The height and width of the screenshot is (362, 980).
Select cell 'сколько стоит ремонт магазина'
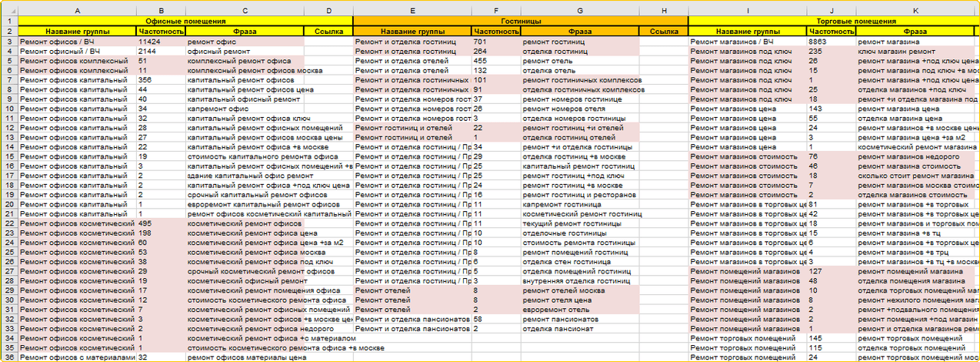[x=915, y=176]
